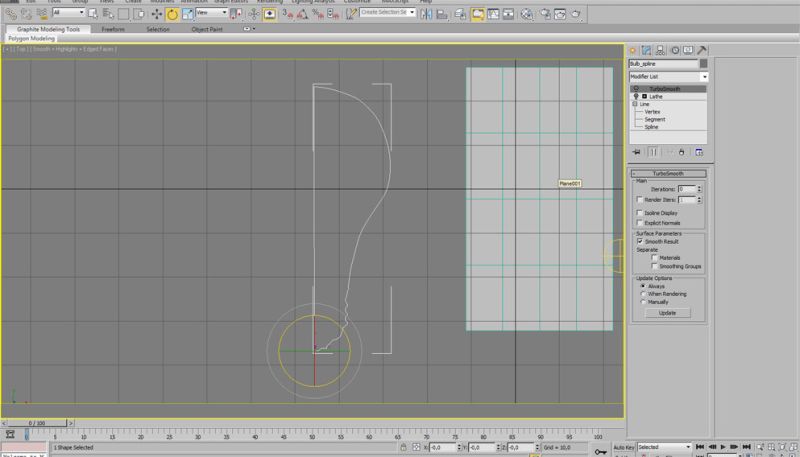800x457 pixels.
Task: Toggle the Percent Snap icon
Action: click(318, 14)
